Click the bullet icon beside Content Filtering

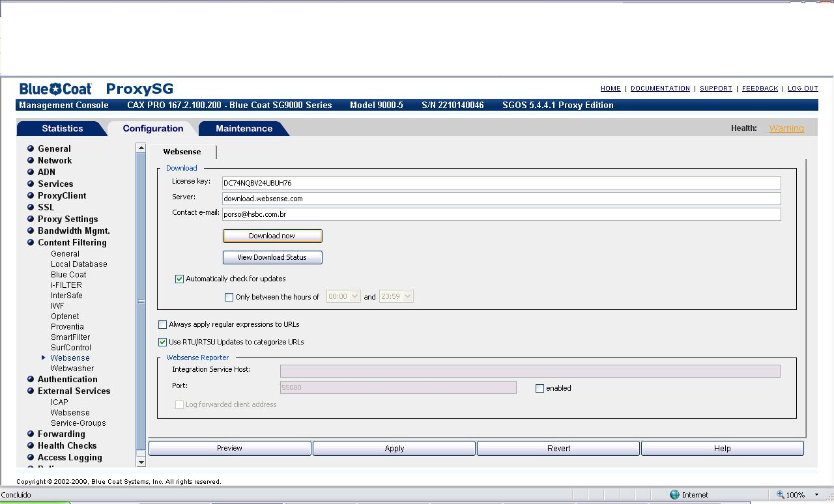pyautogui.click(x=31, y=242)
